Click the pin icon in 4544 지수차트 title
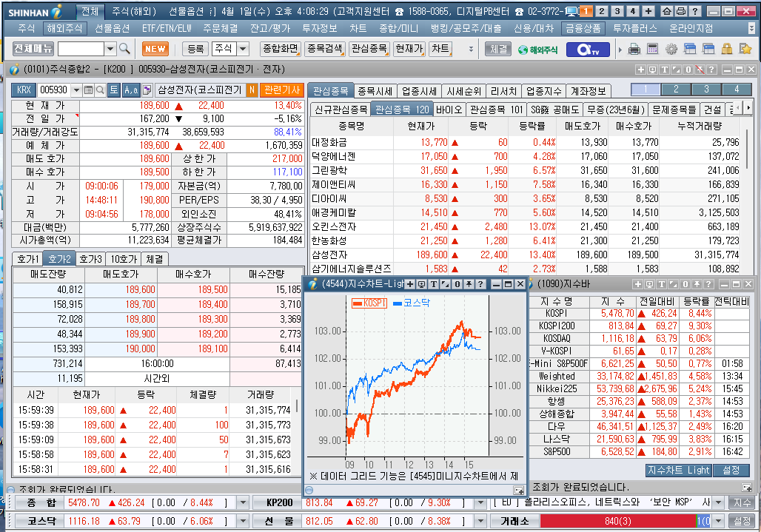This screenshot has height=532, width=761. click(x=469, y=284)
